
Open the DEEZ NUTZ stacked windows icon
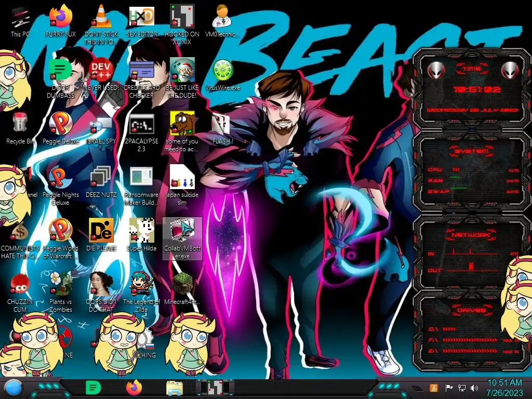[101, 182]
